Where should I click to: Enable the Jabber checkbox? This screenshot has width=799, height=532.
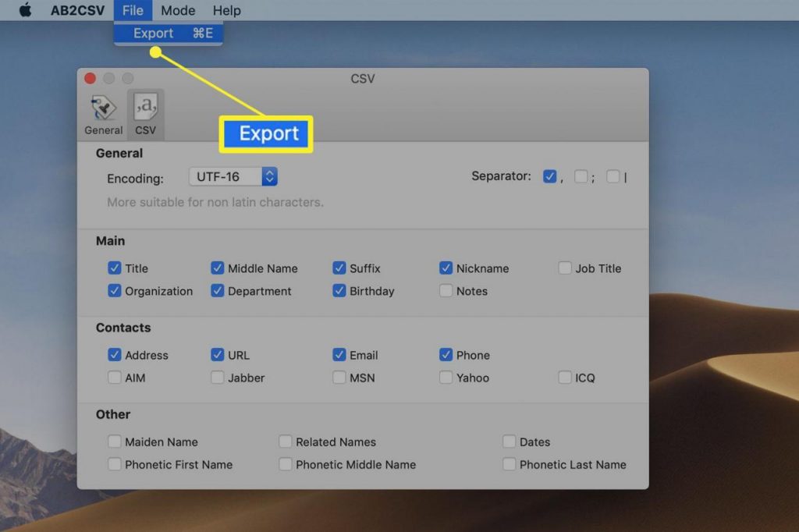pos(218,378)
